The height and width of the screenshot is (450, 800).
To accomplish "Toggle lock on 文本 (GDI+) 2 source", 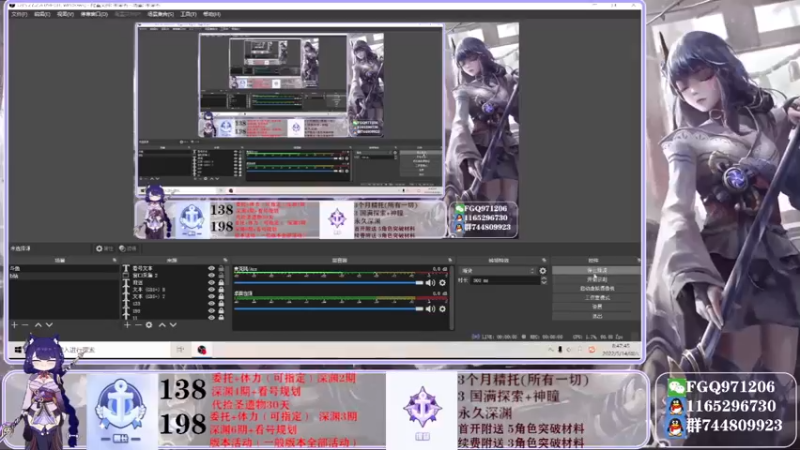I will pos(221,296).
